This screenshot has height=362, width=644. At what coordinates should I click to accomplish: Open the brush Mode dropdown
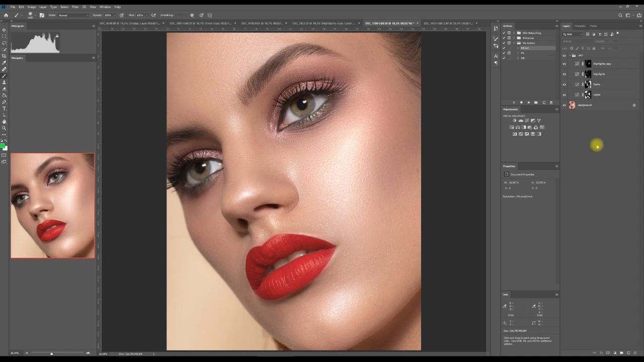point(73,15)
